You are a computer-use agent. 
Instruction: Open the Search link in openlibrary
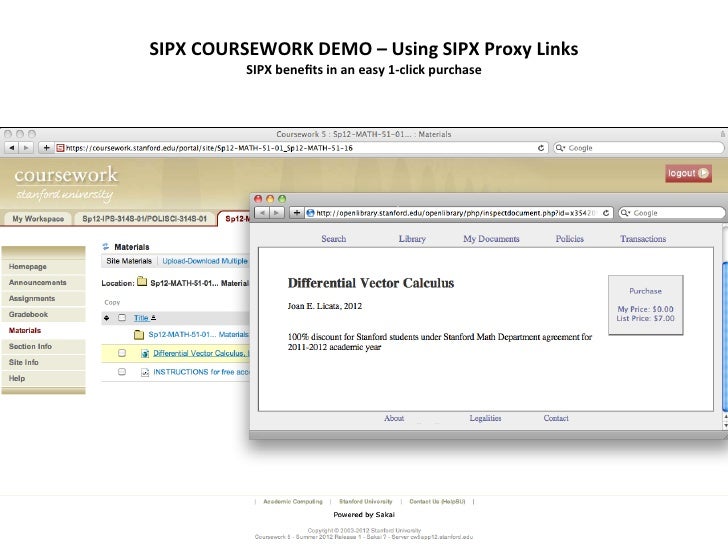(333, 239)
